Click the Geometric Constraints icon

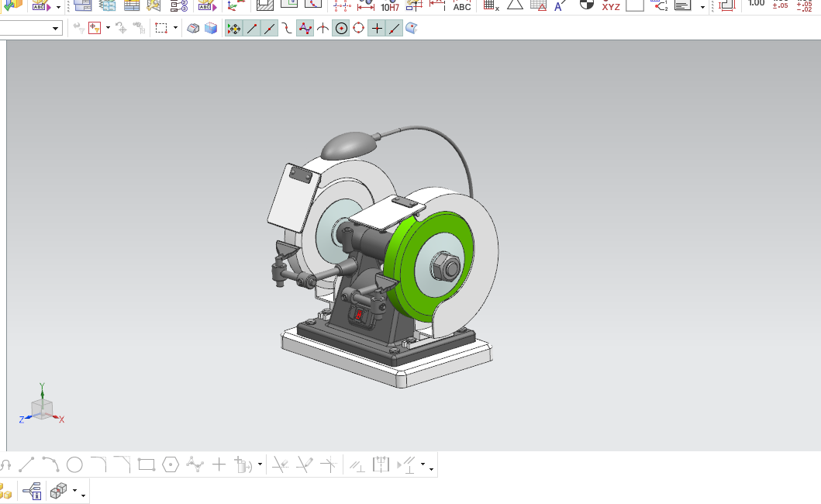(357, 465)
